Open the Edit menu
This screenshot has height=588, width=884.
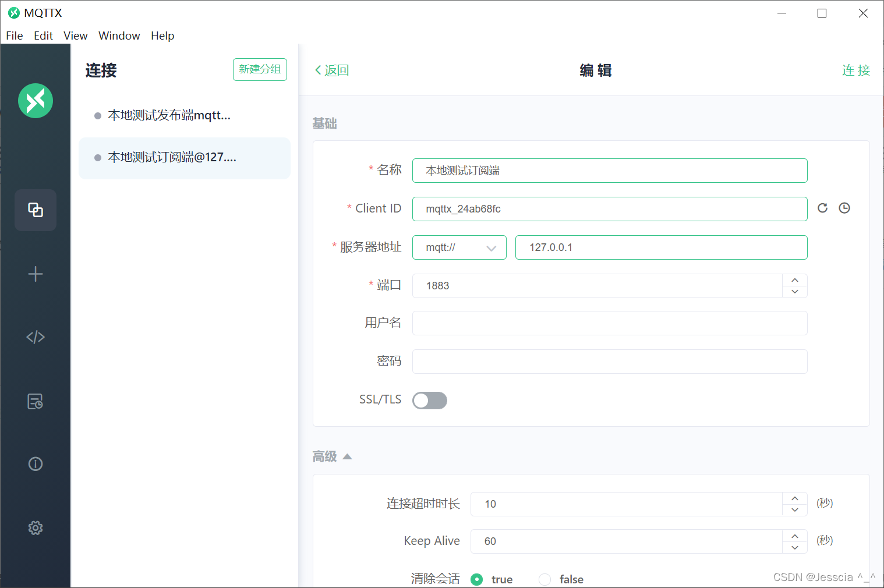(43, 36)
